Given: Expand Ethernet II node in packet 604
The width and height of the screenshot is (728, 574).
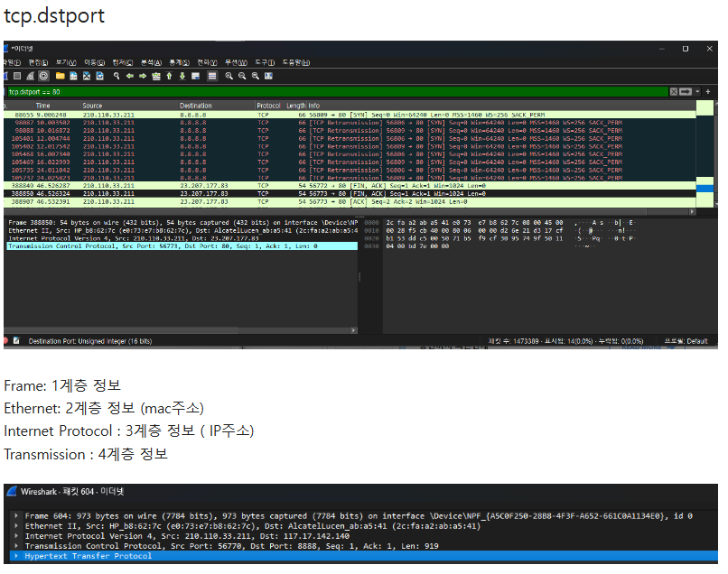Looking at the screenshot, I should [x=16, y=526].
